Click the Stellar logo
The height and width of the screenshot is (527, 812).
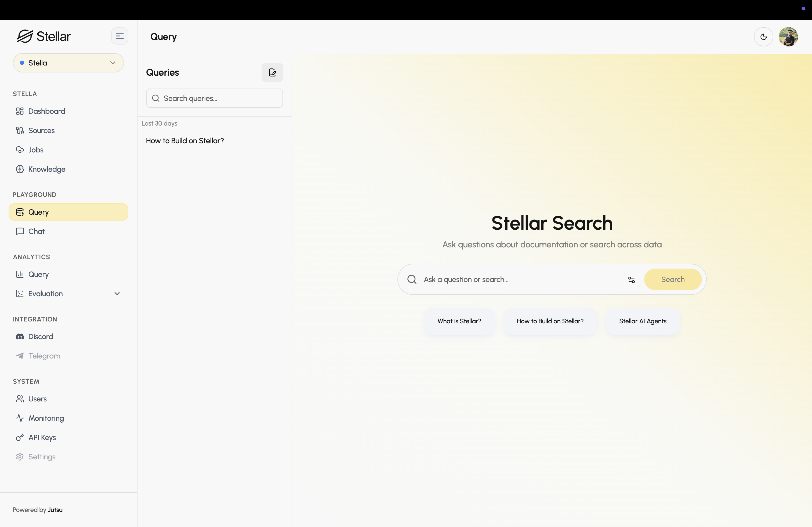(44, 36)
